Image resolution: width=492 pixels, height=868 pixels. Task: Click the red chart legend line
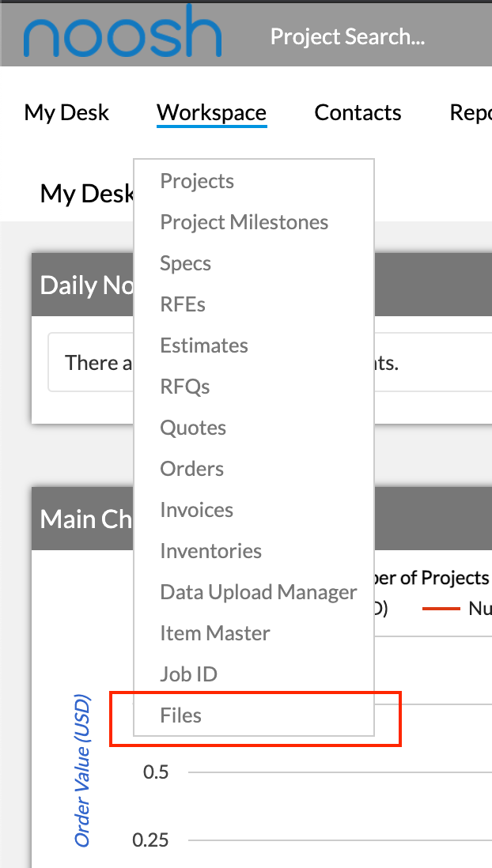click(x=441, y=609)
